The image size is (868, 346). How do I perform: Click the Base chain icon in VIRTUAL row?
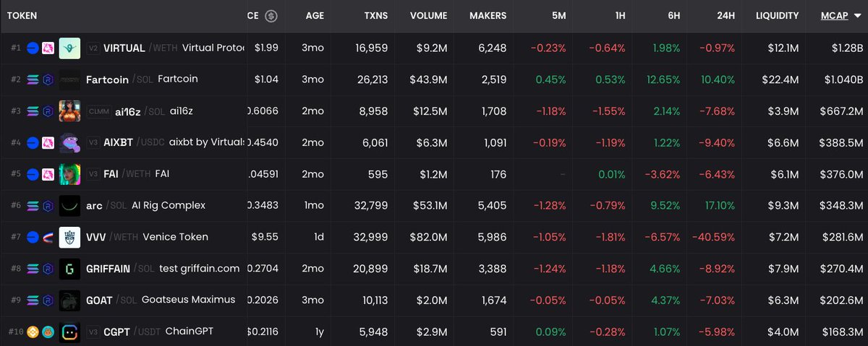click(33, 48)
